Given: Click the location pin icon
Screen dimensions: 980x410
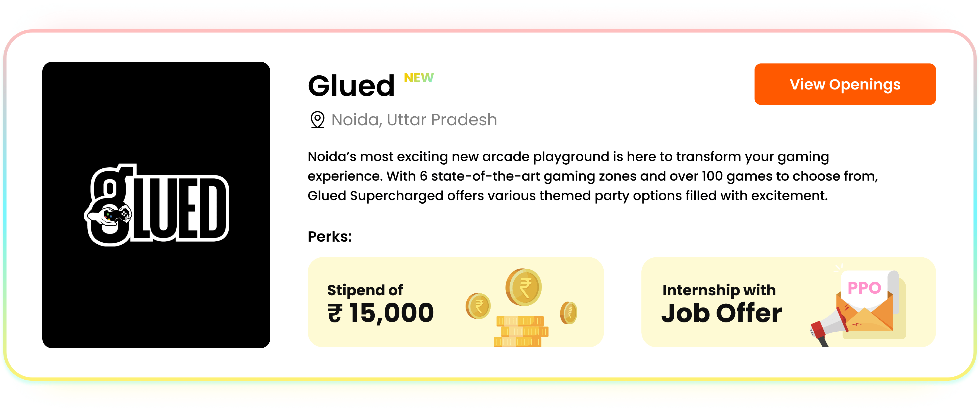Looking at the screenshot, I should pyautogui.click(x=317, y=120).
